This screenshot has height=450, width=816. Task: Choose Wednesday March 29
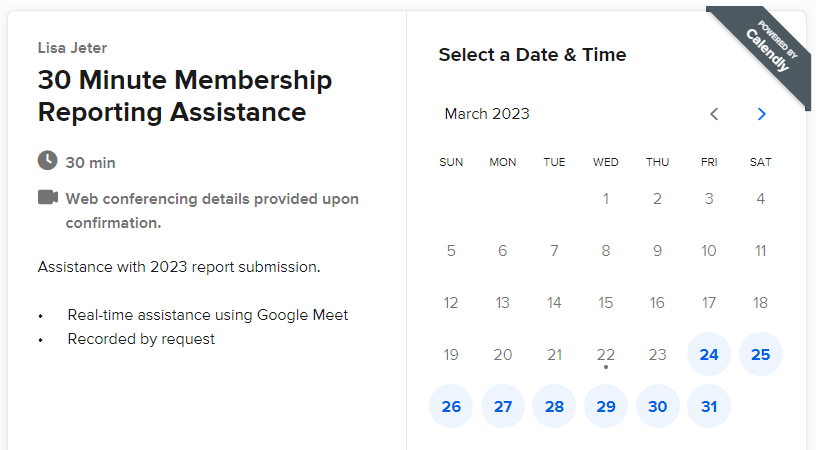tap(606, 406)
